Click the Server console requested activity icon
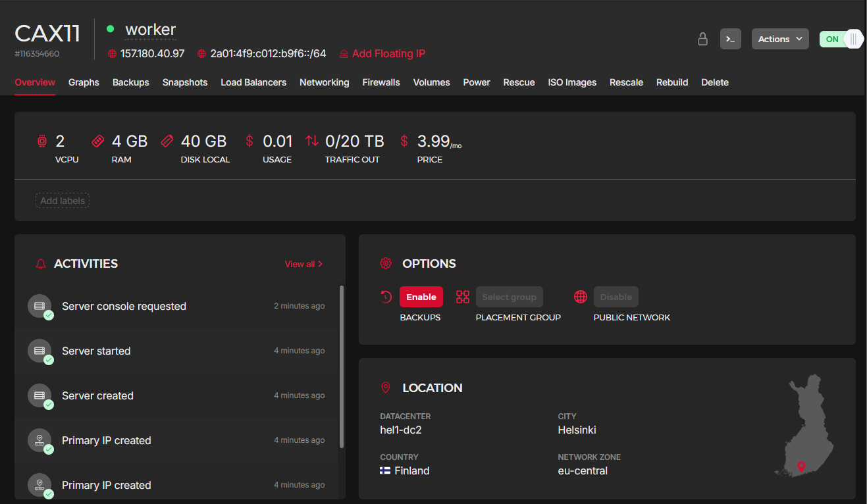This screenshot has width=867, height=504. click(39, 306)
